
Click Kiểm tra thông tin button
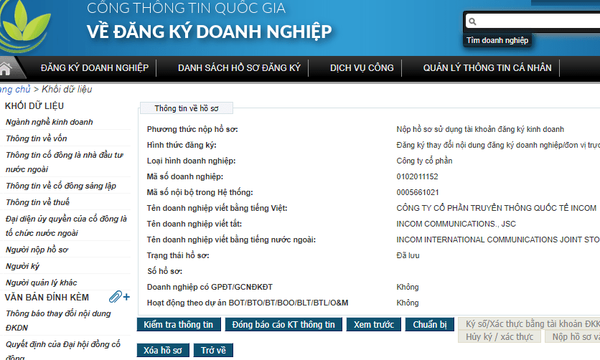click(179, 324)
